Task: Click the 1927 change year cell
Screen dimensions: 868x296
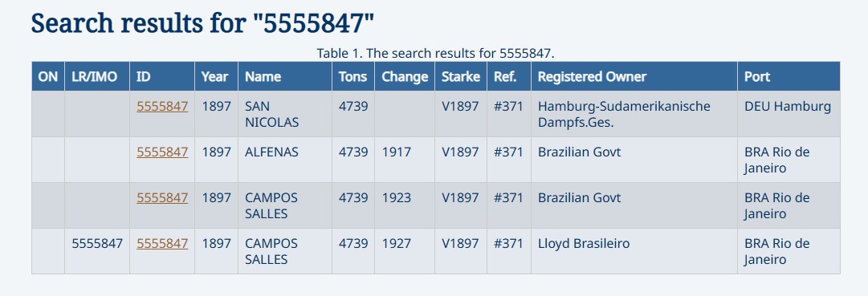Action: [405, 251]
